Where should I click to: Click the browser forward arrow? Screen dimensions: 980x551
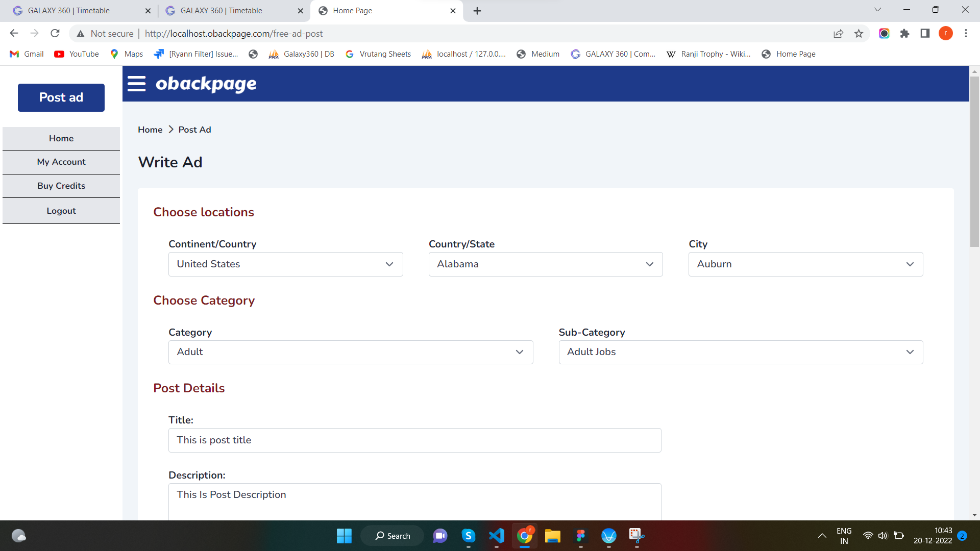point(34,34)
